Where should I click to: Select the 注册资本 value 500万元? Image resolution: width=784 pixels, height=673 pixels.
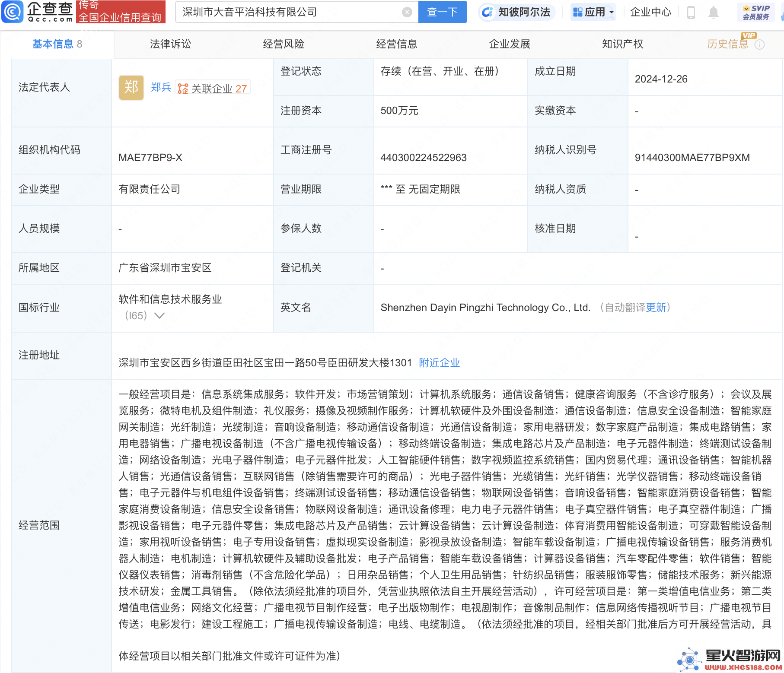click(x=399, y=111)
